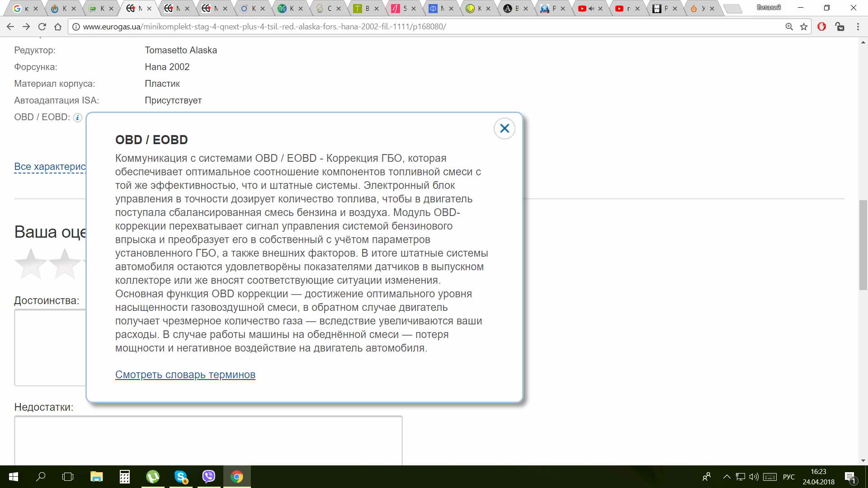Screen dimensions: 868x488
Task: Click the "Все характеристики" link
Action: 50,167
